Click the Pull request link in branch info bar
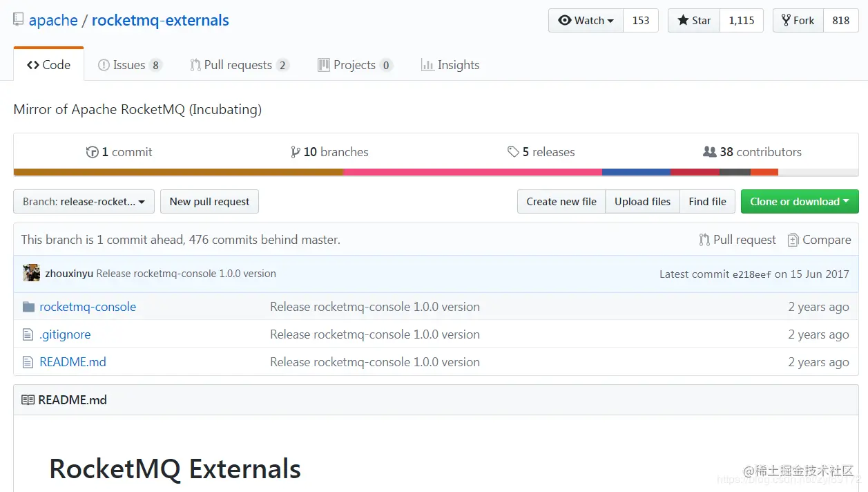This screenshot has height=492, width=868. pos(737,240)
